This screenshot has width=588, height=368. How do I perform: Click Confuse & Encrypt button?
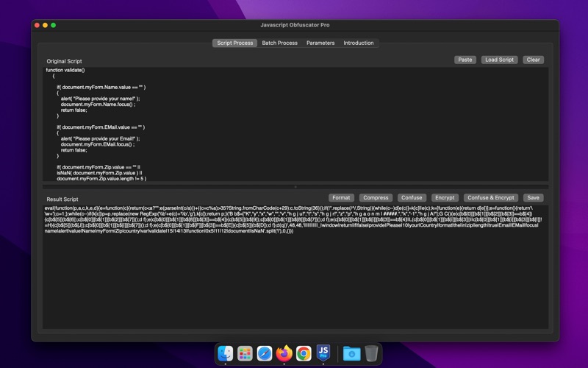coord(491,197)
